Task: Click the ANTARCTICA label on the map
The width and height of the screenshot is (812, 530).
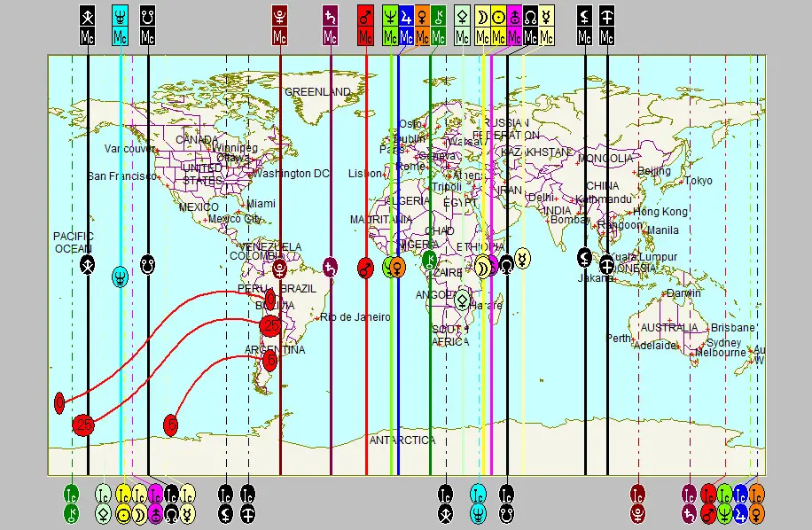Action: pyautogui.click(x=402, y=440)
